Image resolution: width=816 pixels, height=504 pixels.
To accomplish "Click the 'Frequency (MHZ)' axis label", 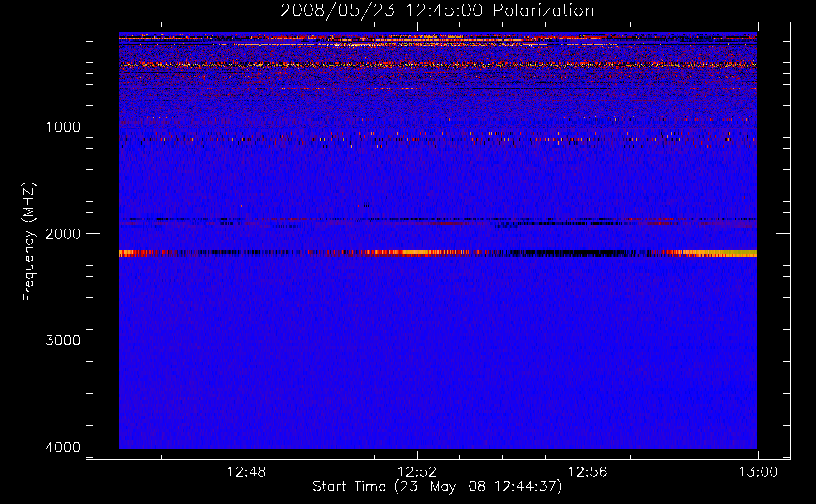I will point(29,242).
